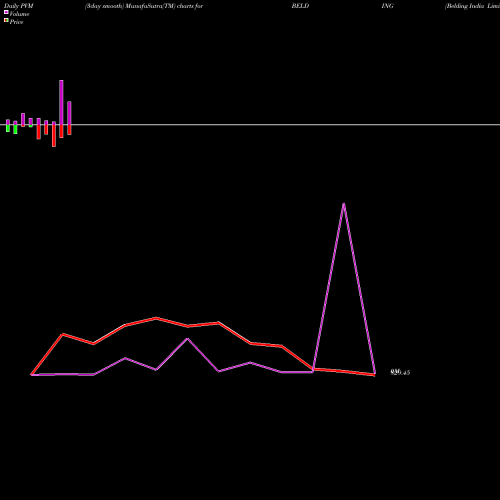Click the 'Daily PVM' title text
Image resolution: width=500 pixels, height=500 pixels.
[19, 6]
